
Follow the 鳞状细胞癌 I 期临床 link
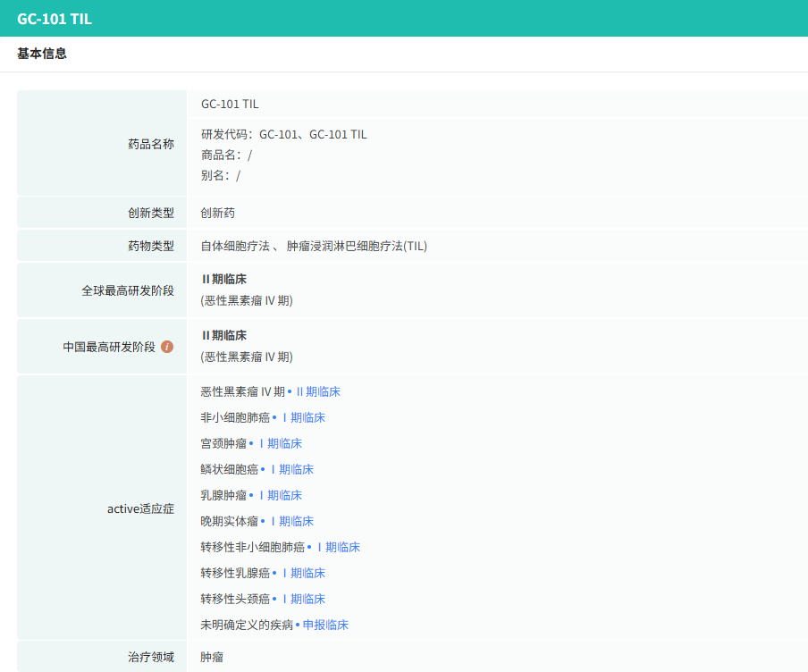tap(291, 469)
